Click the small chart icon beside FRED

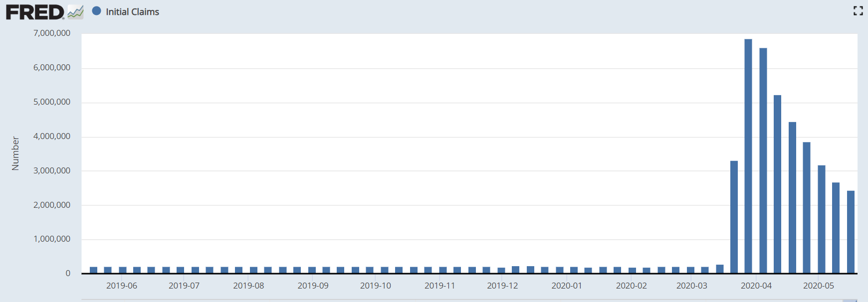click(75, 12)
